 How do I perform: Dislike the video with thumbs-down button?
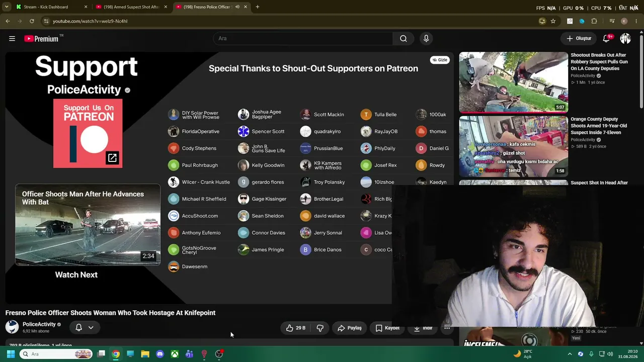pos(320,328)
